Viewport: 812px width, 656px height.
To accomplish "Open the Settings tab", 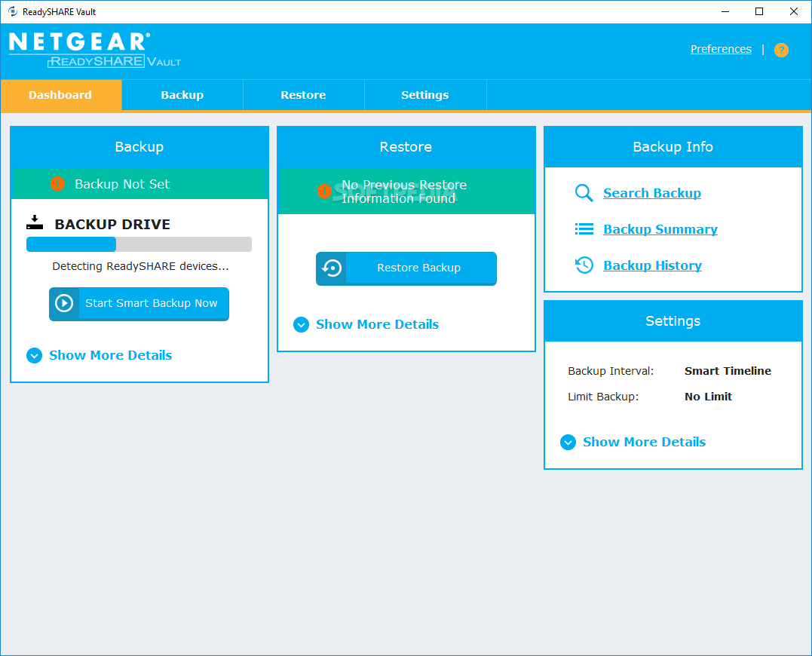I will 425,95.
